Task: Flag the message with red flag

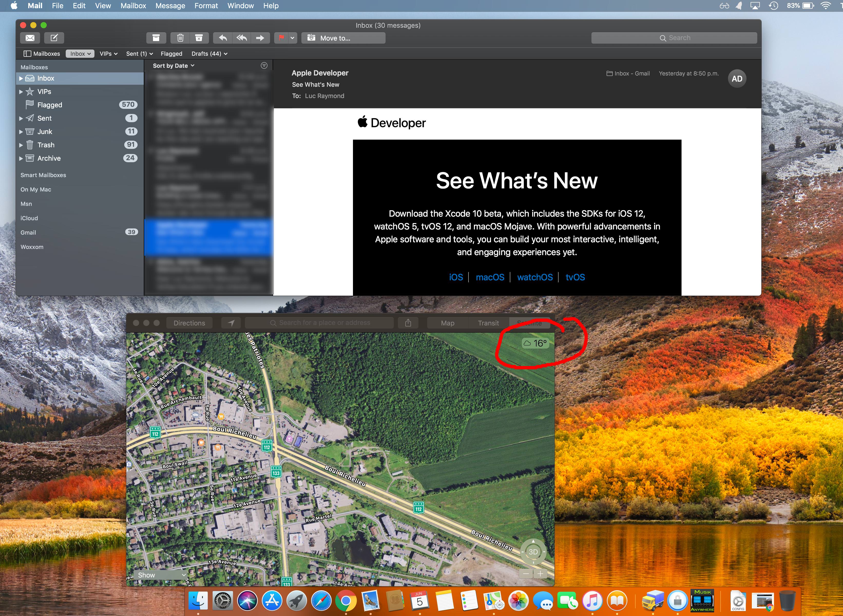Action: (x=281, y=38)
